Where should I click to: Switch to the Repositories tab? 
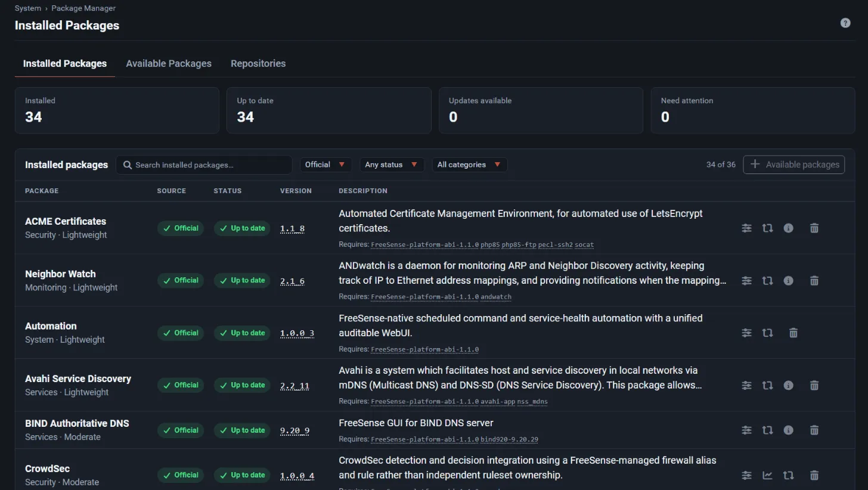pyautogui.click(x=258, y=63)
